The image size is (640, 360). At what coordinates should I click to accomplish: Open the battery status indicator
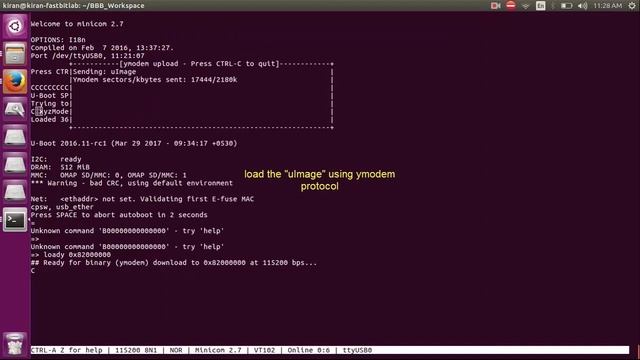(x=566, y=6)
